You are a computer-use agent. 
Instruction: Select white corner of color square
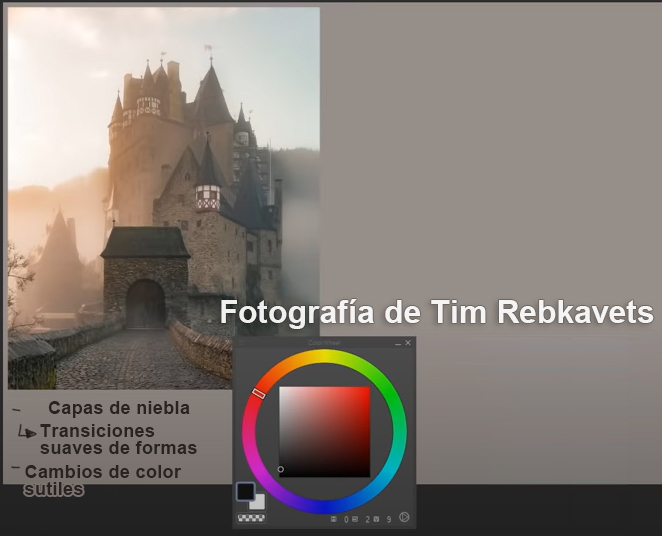click(x=281, y=388)
